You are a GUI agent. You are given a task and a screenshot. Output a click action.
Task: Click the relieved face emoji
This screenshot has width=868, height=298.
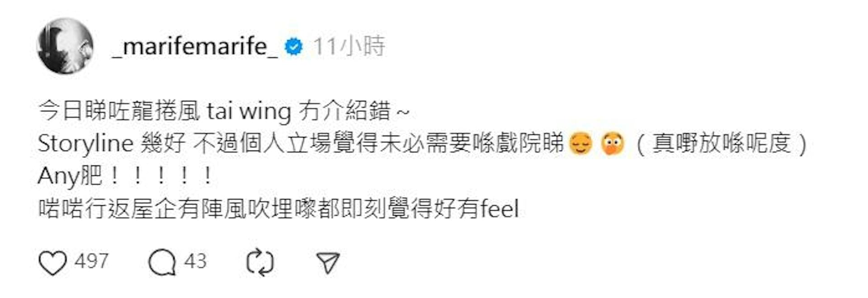tap(580, 144)
